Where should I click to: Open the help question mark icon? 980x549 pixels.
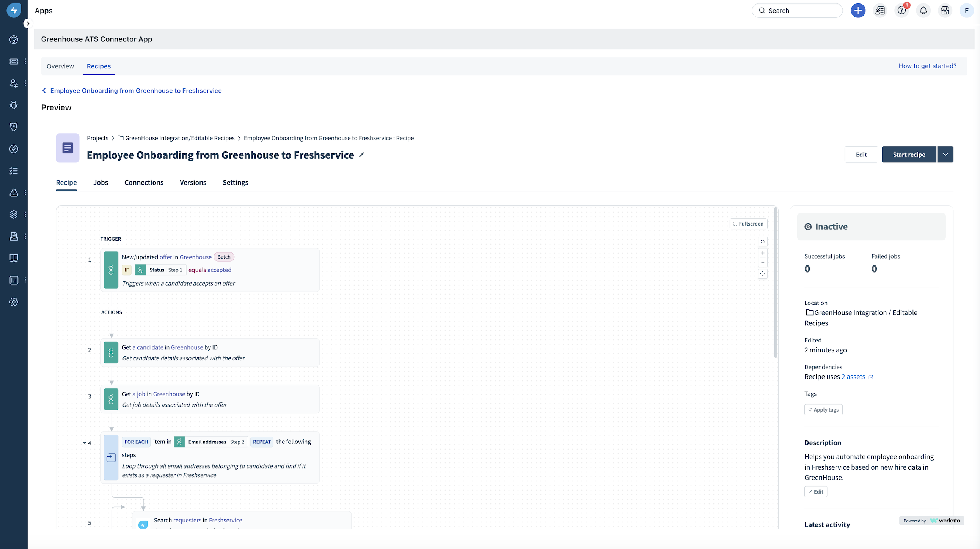click(x=901, y=11)
